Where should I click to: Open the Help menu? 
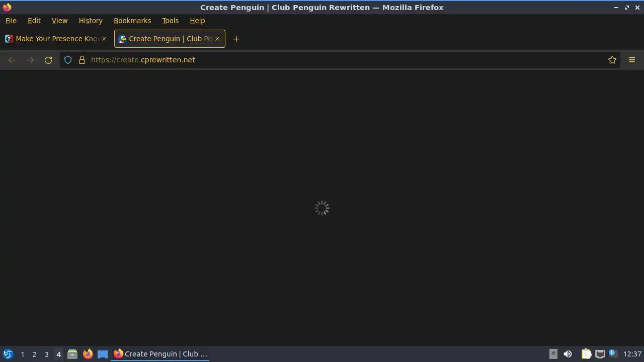(197, 21)
